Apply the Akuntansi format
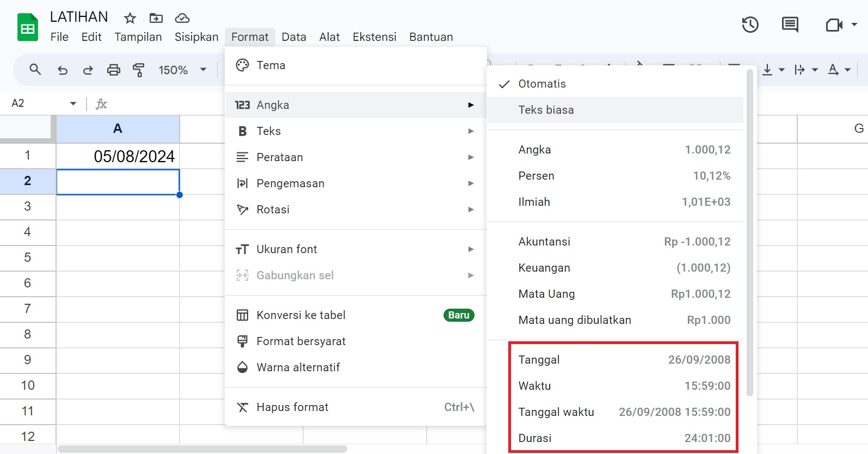 (615, 242)
